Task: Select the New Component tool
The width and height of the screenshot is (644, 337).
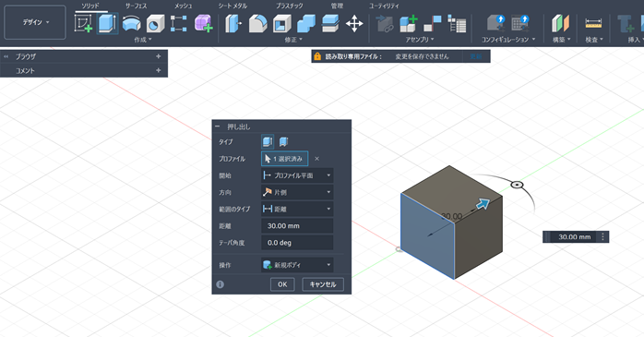Action: [409, 23]
